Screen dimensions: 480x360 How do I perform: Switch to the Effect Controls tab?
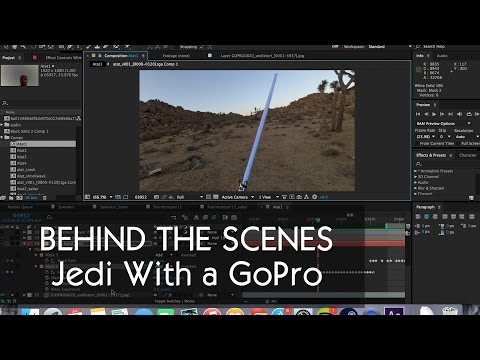63,58
